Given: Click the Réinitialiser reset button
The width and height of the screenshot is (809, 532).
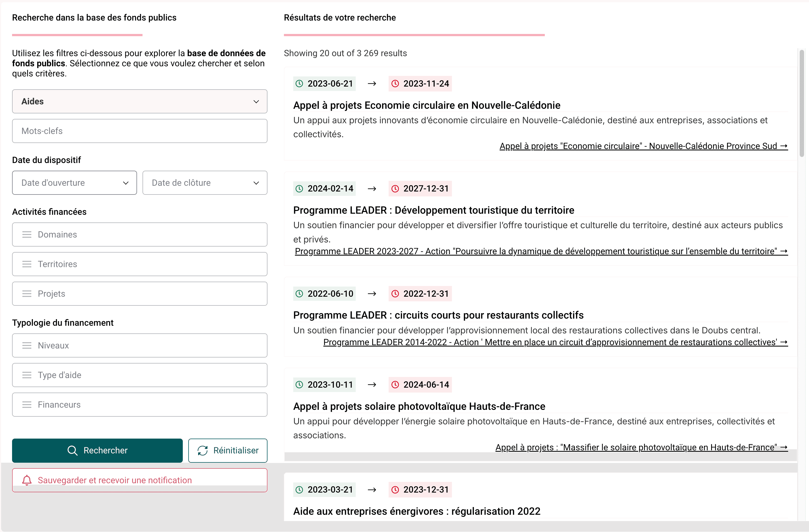Looking at the screenshot, I should point(228,450).
